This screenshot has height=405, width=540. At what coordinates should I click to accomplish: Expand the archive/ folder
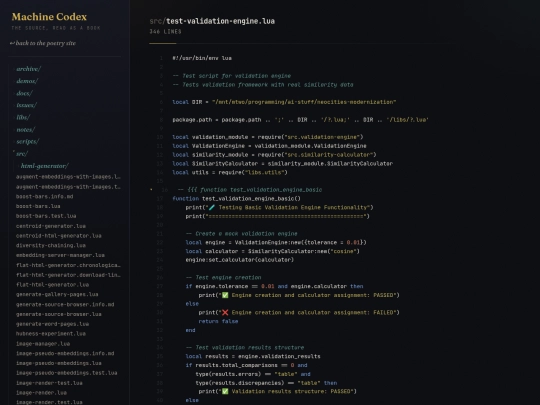(28, 69)
